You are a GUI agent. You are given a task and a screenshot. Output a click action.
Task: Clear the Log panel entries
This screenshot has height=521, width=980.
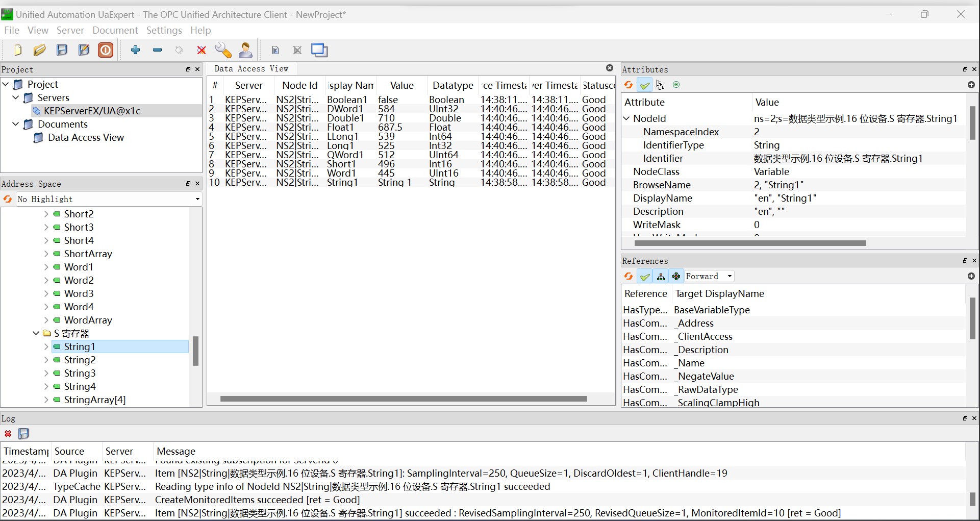coord(8,434)
